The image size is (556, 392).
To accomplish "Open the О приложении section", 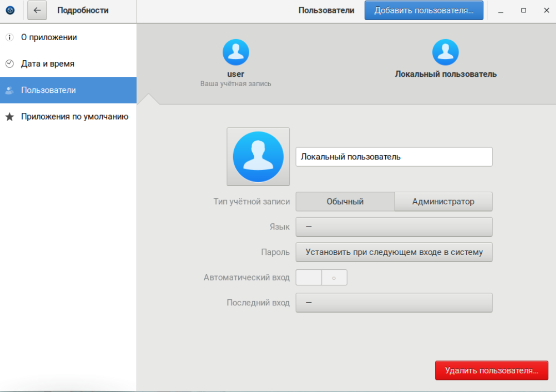I will (x=49, y=38).
